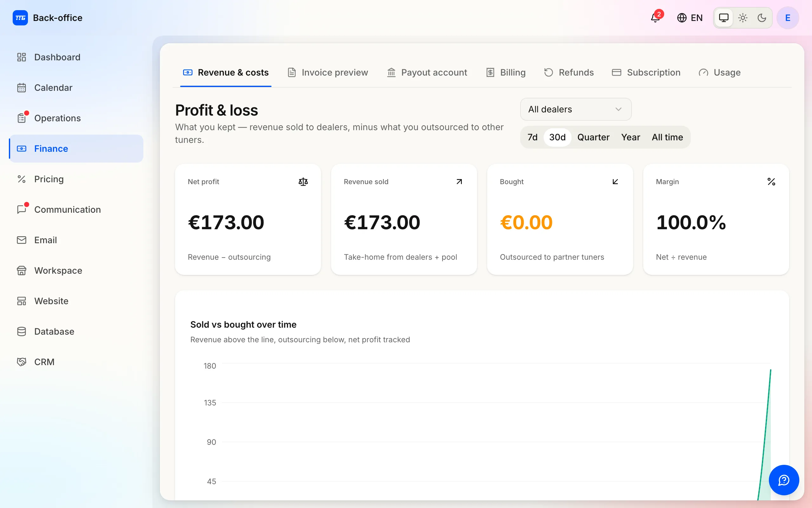
Task: Click the 100.0% Margin value
Action: 691,223
